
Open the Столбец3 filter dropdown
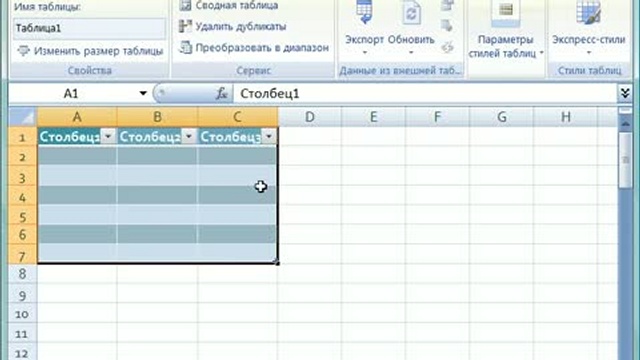click(269, 136)
